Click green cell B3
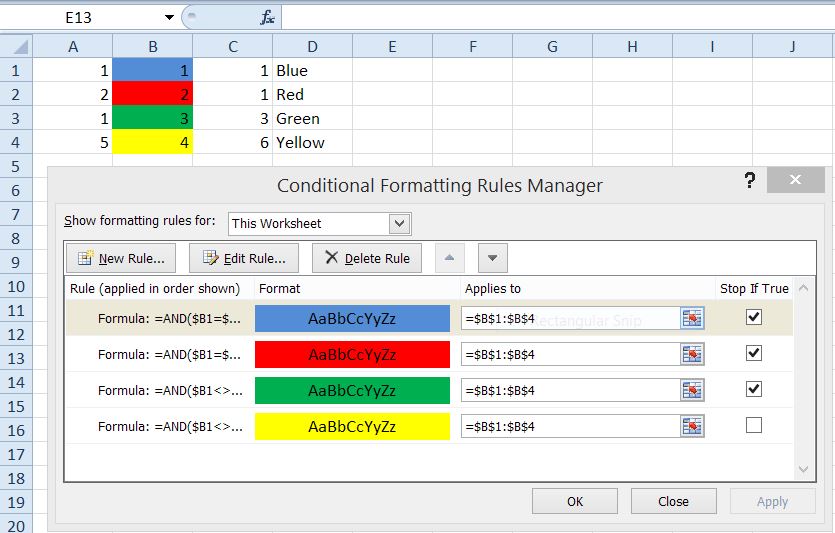Image resolution: width=835 pixels, height=533 pixels. [152, 118]
